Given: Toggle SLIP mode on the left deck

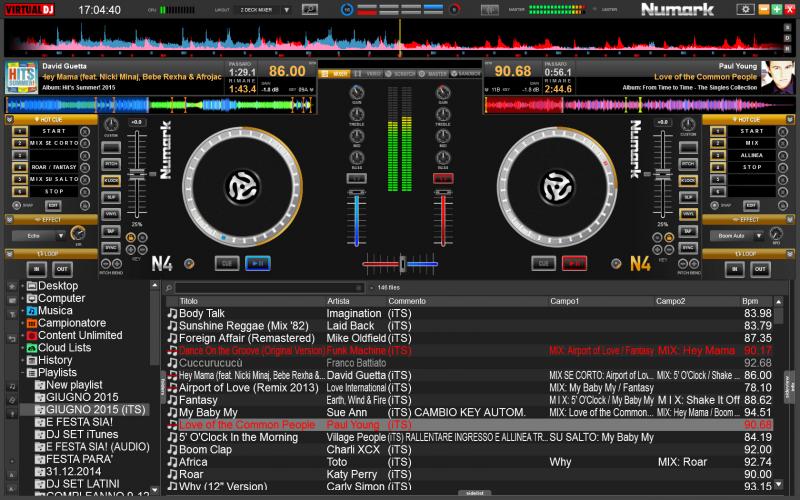Looking at the screenshot, I should tap(111, 197).
